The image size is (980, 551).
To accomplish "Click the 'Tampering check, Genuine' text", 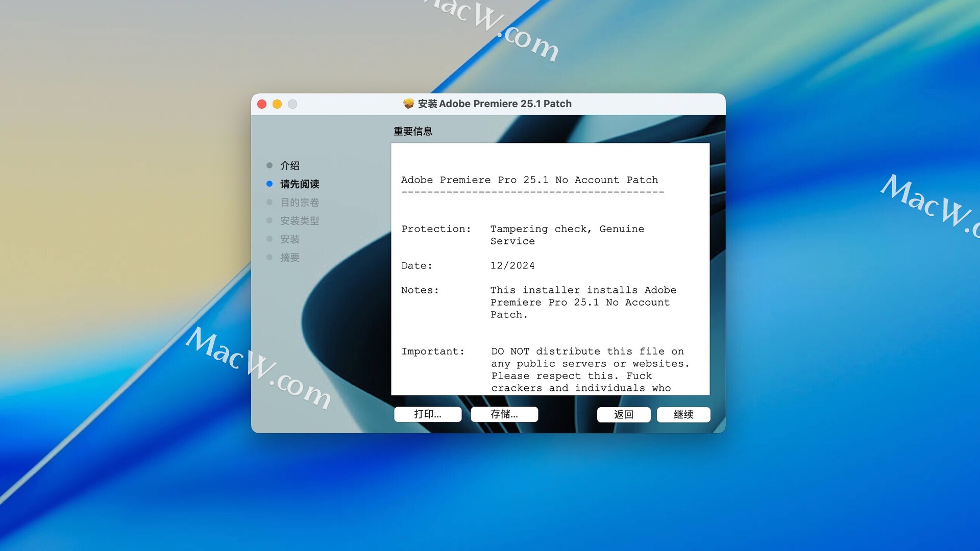I will [x=567, y=229].
